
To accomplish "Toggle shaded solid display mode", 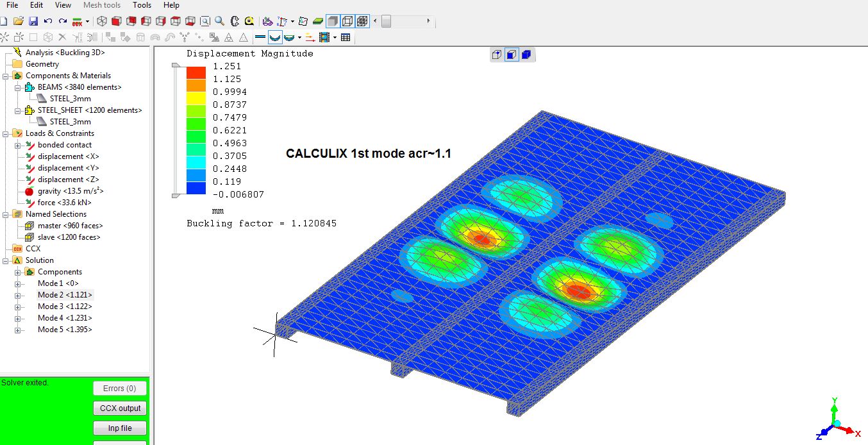I will (333, 21).
